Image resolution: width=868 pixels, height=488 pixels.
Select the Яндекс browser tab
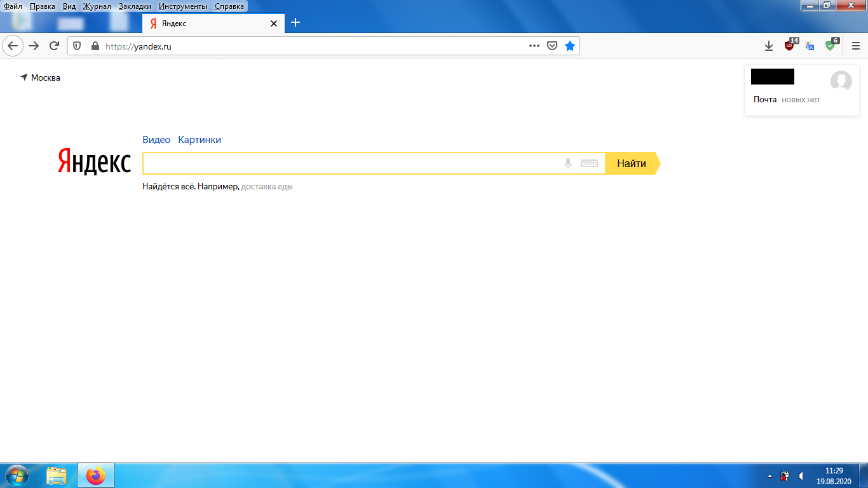pos(214,24)
